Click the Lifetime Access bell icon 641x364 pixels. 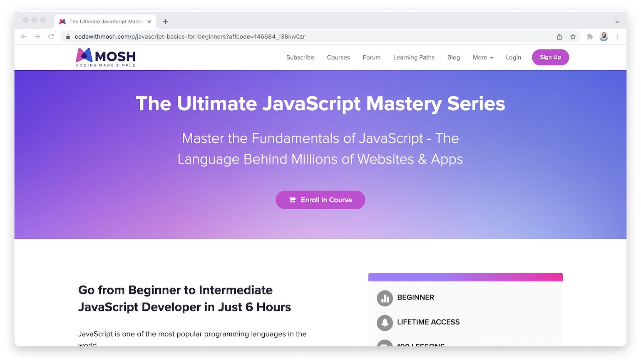coord(385,323)
